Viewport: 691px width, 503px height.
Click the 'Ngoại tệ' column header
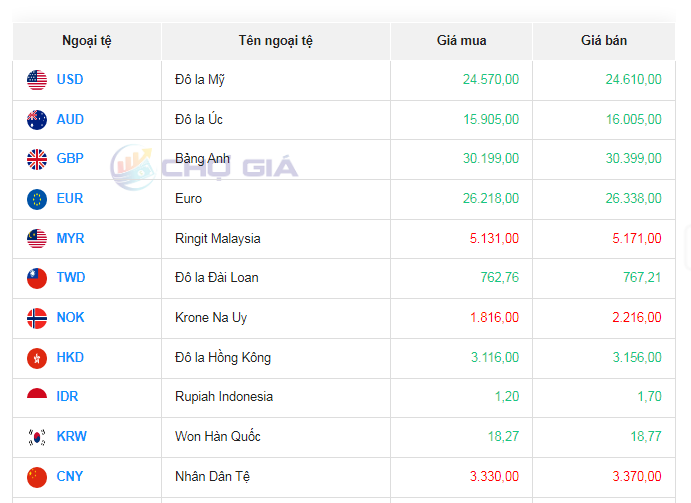click(87, 41)
